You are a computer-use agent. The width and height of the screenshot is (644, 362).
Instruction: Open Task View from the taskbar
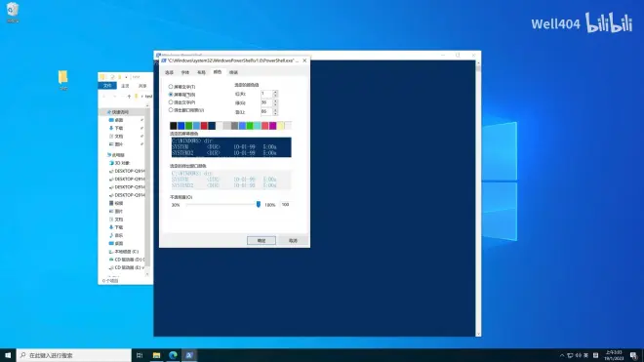coord(140,355)
